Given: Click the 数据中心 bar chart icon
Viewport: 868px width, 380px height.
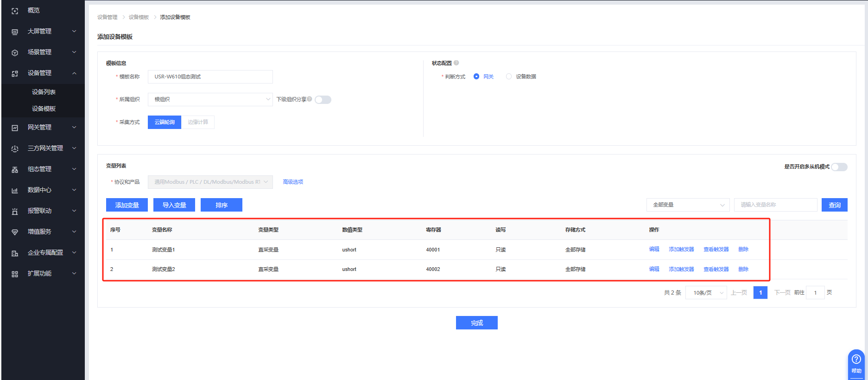Looking at the screenshot, I should point(15,190).
